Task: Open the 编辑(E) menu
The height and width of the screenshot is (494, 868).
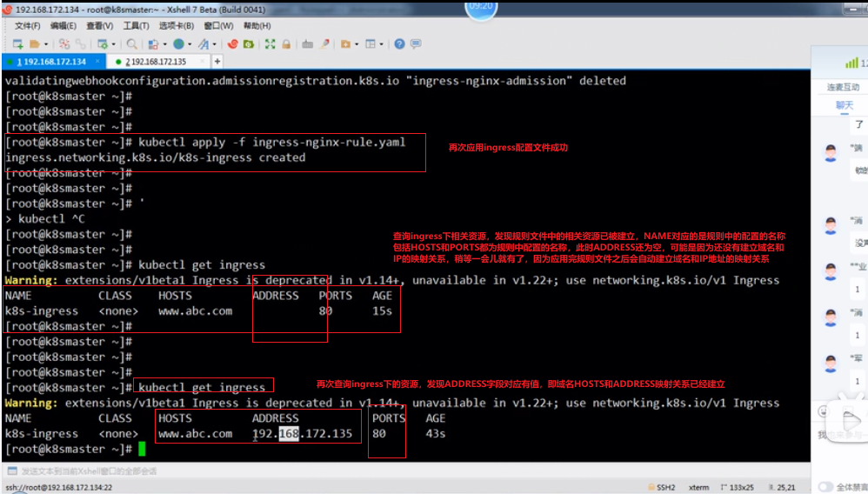Action: coord(63,25)
